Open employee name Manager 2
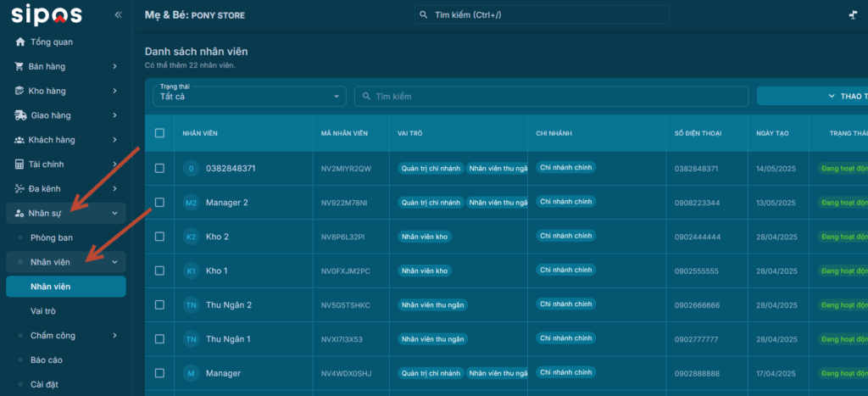The image size is (868, 396). point(227,203)
